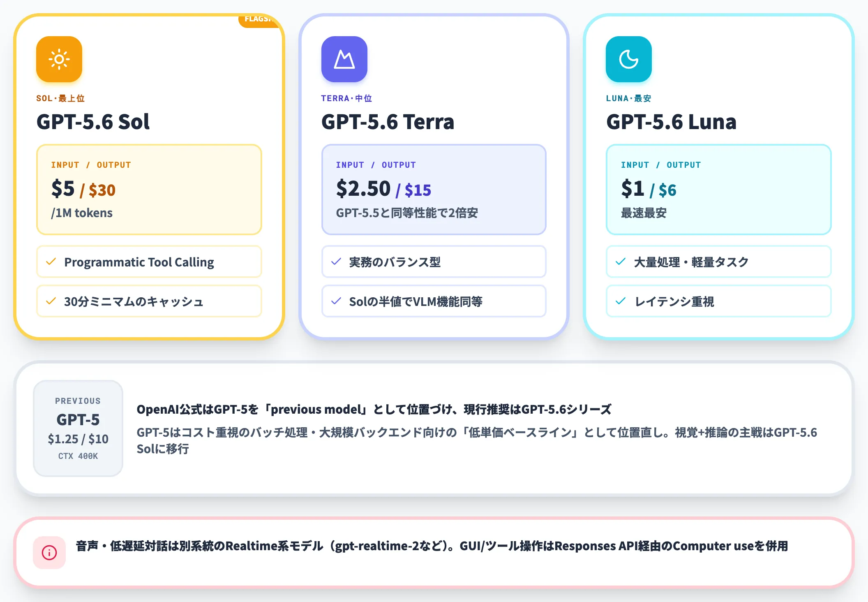Click INPUT / OUTPUT label in Luna card

coord(661,165)
